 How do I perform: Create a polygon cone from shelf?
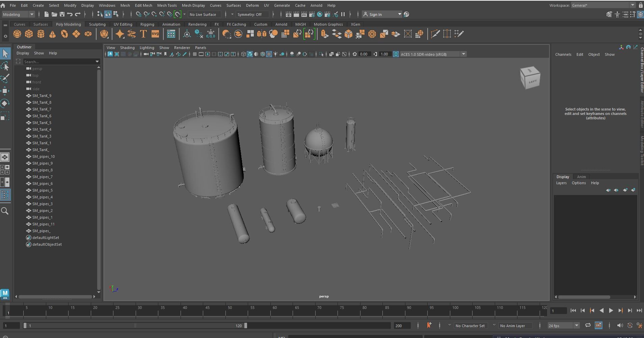[52, 34]
